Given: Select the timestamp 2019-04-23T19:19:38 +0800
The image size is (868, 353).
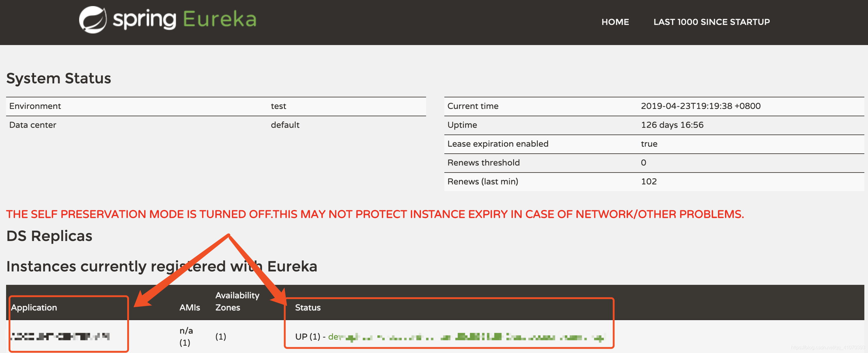Looking at the screenshot, I should [701, 106].
